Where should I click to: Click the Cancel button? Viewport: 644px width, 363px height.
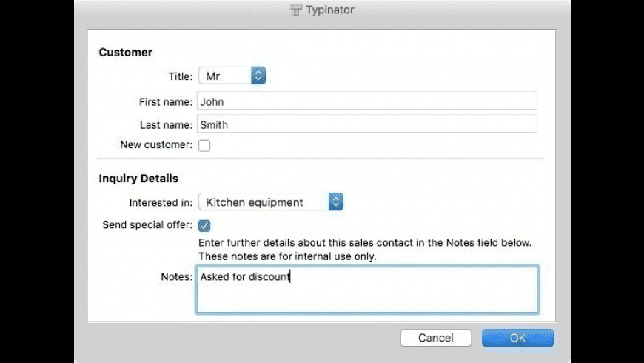(436, 338)
